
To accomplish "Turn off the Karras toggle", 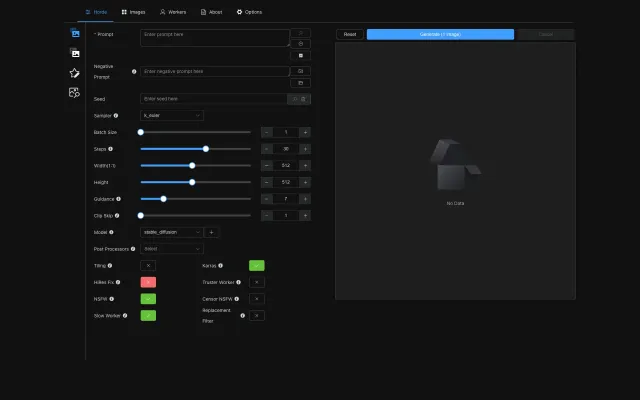I will (257, 265).
